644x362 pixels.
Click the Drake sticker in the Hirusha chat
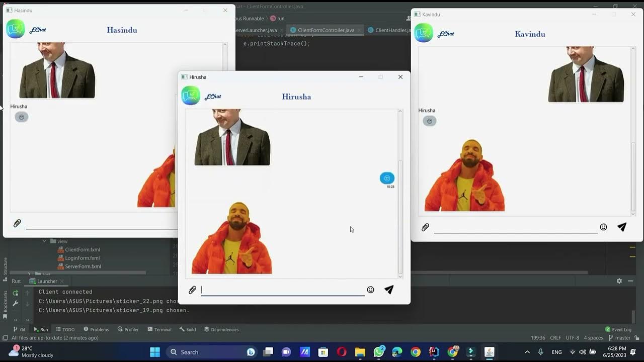click(x=231, y=238)
